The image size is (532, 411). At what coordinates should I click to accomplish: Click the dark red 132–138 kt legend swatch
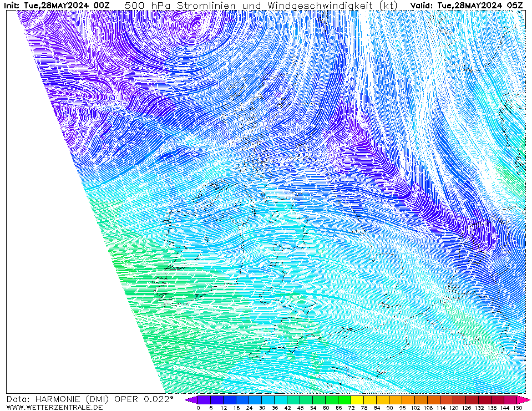click(x=485, y=400)
